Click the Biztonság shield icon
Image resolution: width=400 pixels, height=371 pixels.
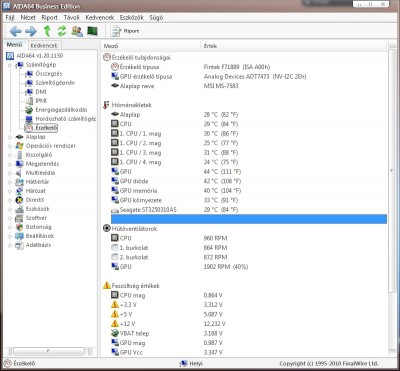19,227
